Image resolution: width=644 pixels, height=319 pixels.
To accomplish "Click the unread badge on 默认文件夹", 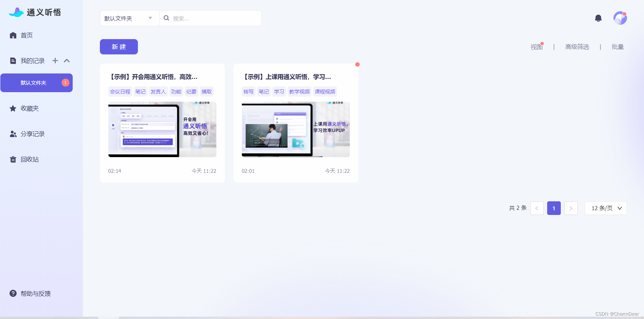I will pyautogui.click(x=66, y=83).
